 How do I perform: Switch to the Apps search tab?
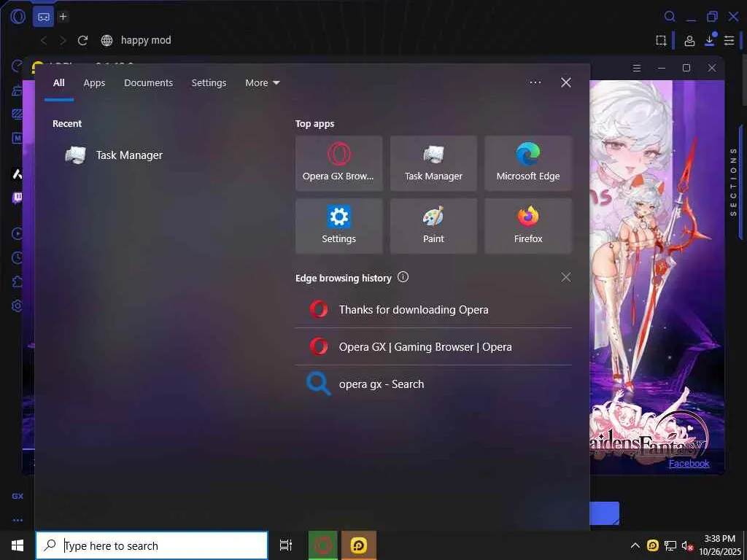click(94, 83)
